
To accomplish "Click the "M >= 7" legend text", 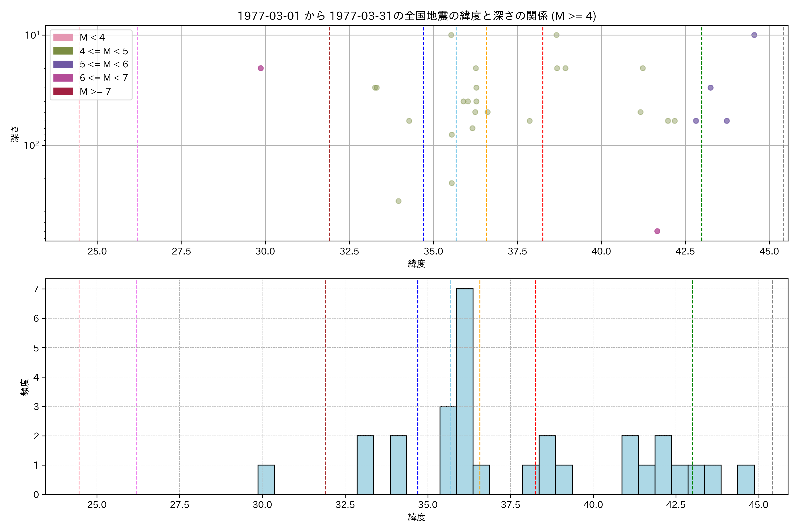I will point(95,91).
